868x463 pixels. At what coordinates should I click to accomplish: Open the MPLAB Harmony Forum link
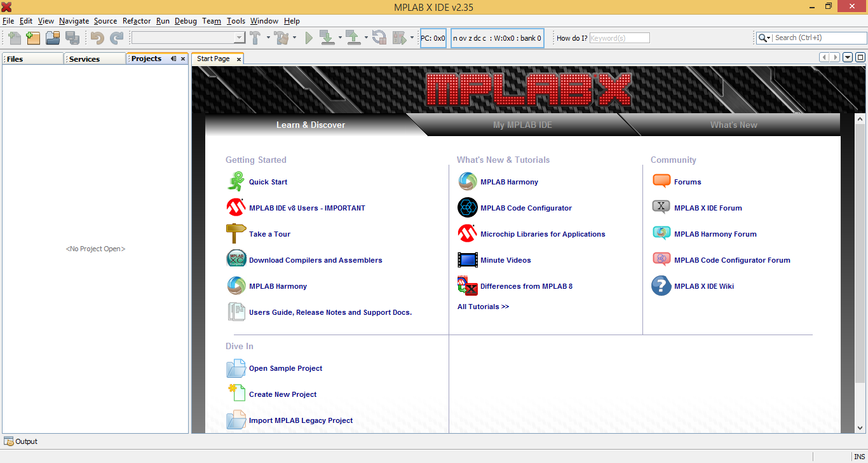click(715, 234)
